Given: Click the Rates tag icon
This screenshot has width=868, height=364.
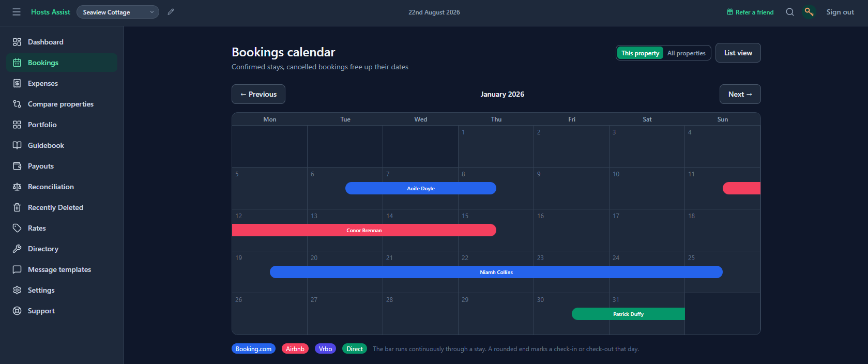Looking at the screenshot, I should coord(17,228).
